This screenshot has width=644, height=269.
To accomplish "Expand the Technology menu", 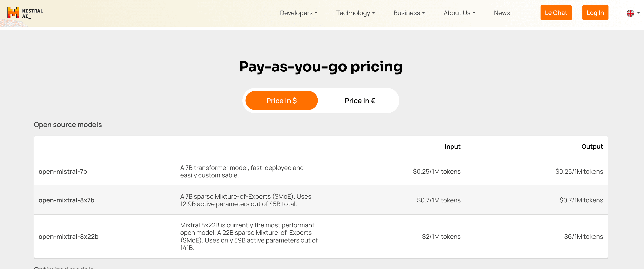I will click(x=355, y=13).
